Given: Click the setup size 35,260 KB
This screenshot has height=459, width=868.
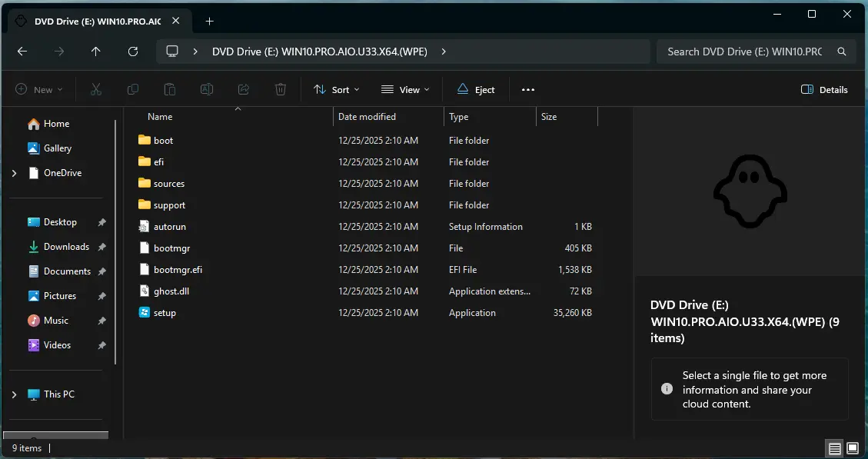Looking at the screenshot, I should pos(573,313).
